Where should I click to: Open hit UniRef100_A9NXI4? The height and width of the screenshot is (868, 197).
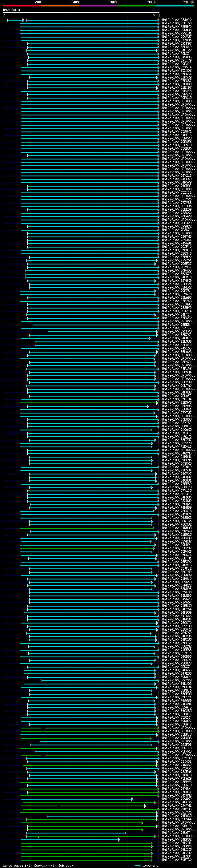pyautogui.click(x=176, y=54)
